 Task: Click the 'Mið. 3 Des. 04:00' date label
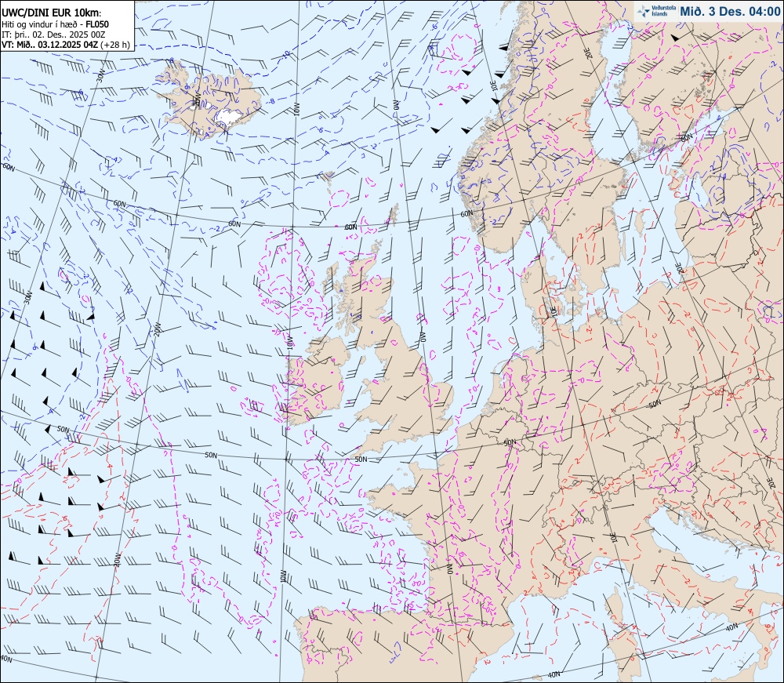click(x=730, y=12)
